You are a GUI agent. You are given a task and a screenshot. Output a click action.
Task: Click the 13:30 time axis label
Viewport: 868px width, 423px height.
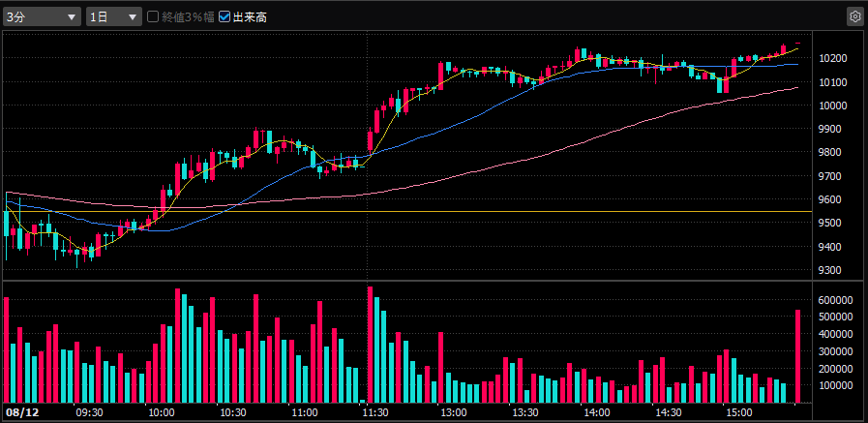pos(527,413)
